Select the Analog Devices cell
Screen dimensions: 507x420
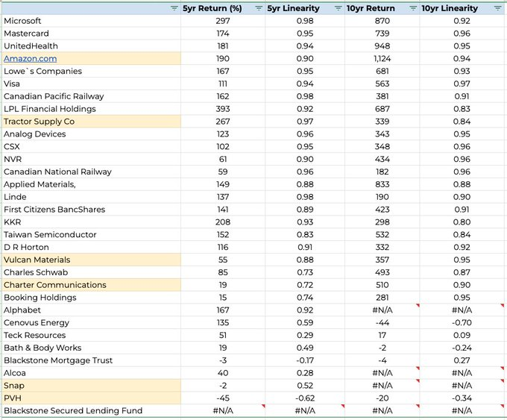91,134
